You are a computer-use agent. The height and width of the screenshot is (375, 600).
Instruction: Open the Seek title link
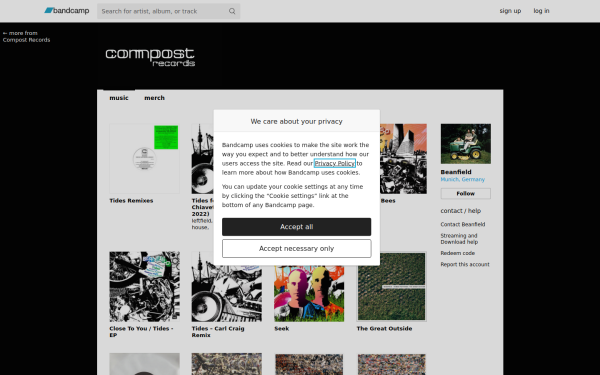tap(282, 329)
